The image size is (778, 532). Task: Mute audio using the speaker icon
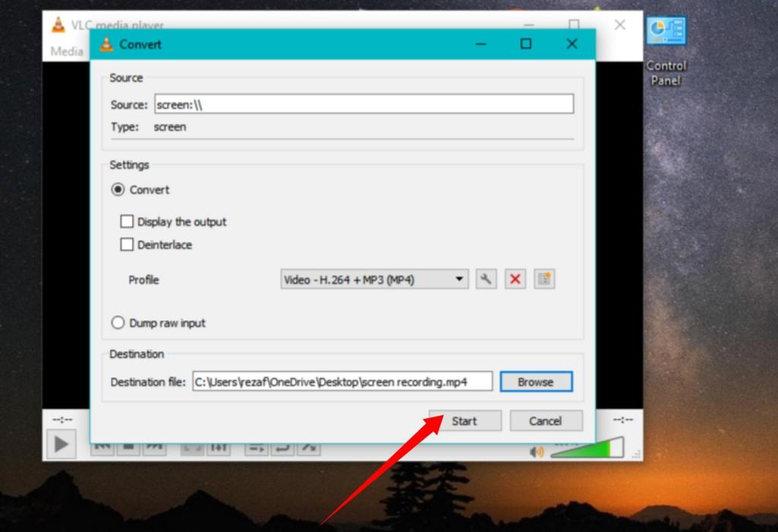point(536,451)
